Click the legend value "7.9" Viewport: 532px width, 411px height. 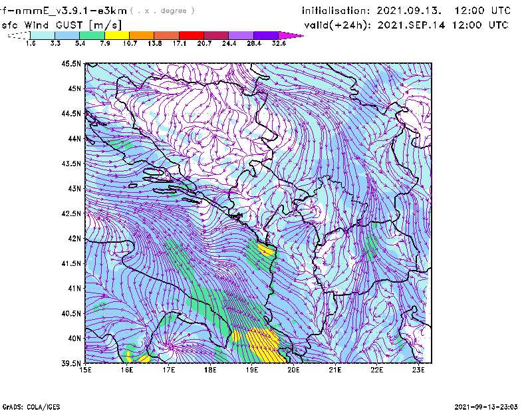pos(105,43)
